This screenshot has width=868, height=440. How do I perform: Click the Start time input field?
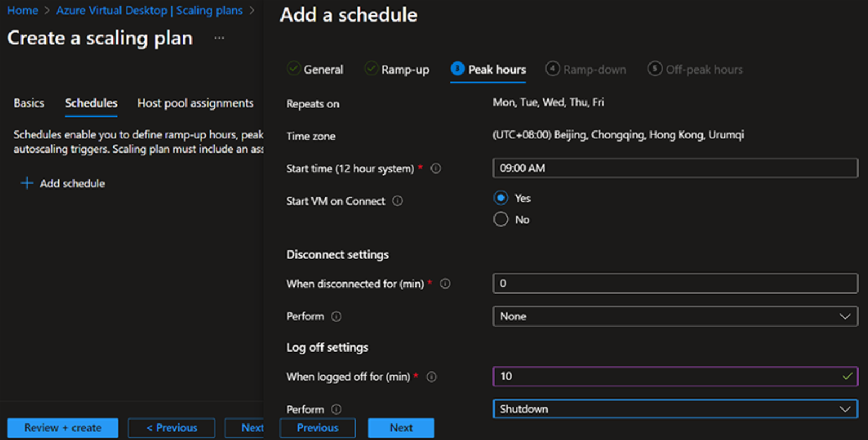(x=674, y=168)
